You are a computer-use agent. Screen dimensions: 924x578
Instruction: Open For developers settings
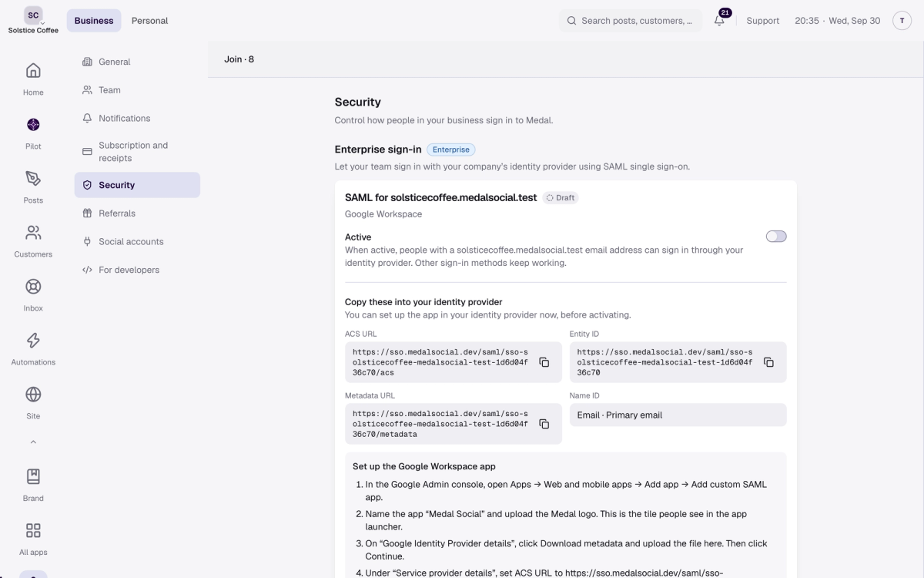click(137, 271)
